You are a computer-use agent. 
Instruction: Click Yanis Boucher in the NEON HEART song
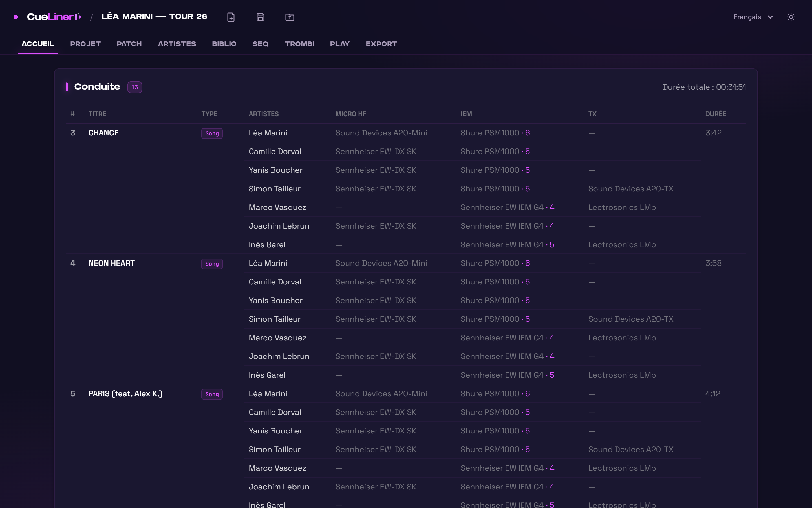(x=275, y=300)
